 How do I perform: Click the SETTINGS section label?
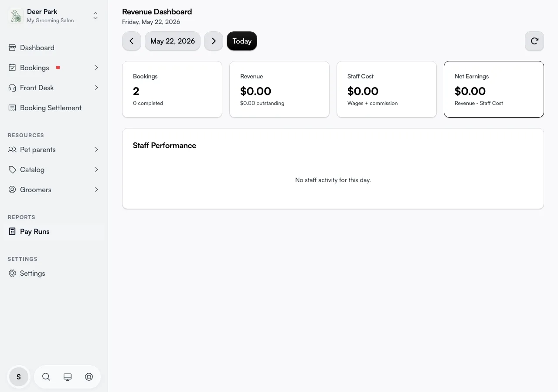click(23, 259)
